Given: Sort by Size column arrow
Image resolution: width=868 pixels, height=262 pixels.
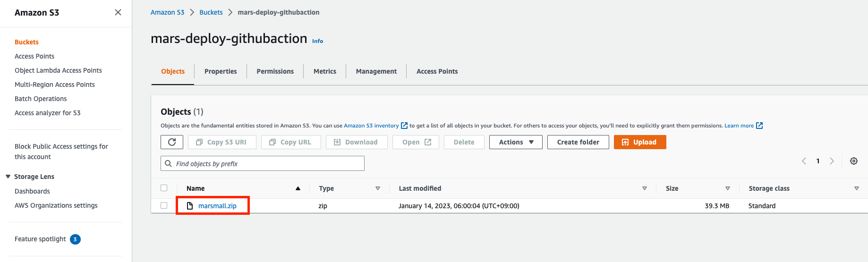Looking at the screenshot, I should point(728,188).
